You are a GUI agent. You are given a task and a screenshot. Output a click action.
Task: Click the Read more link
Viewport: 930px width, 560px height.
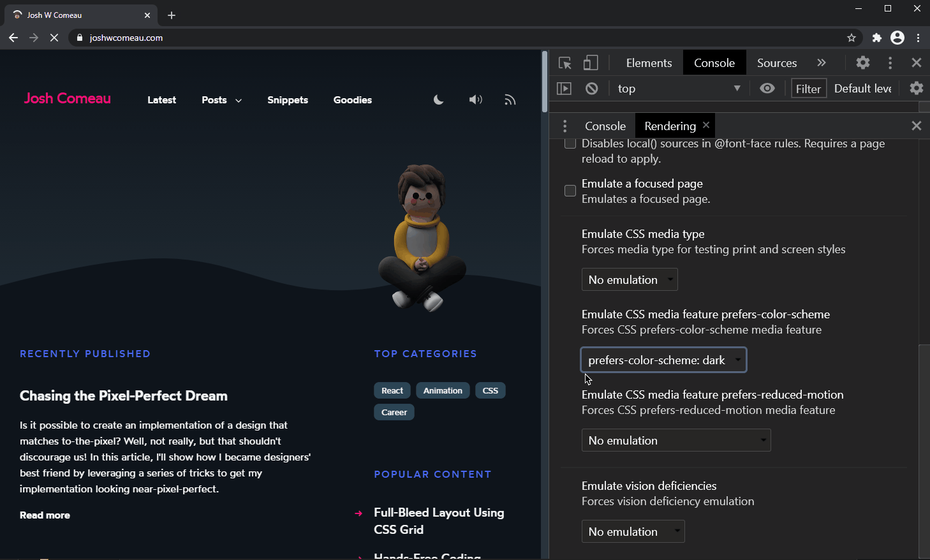click(x=45, y=515)
